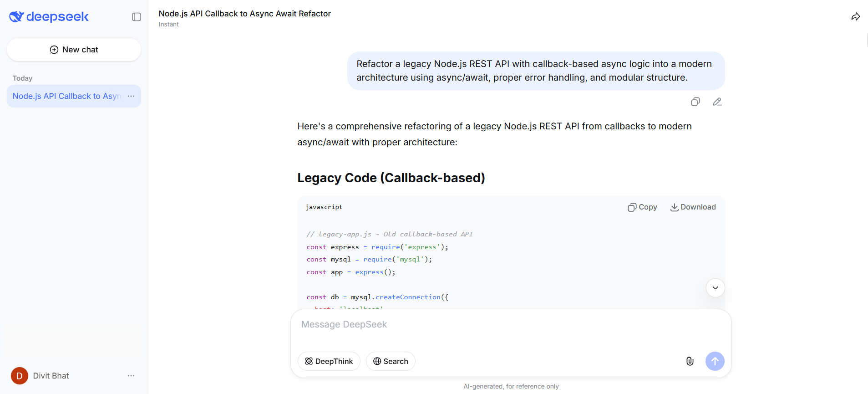Screen dimensions: 868x394
Task: Toggle DeepThink mode
Action: pos(329,361)
